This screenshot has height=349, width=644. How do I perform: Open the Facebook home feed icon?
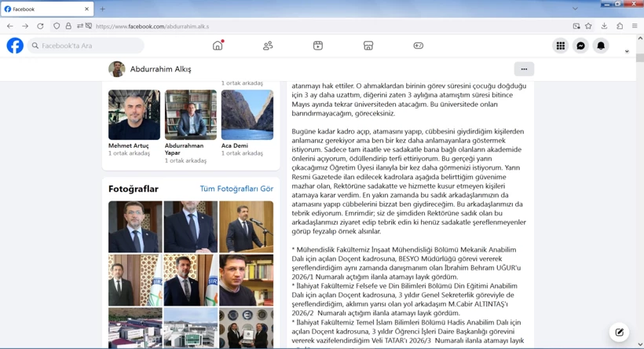pyautogui.click(x=218, y=46)
